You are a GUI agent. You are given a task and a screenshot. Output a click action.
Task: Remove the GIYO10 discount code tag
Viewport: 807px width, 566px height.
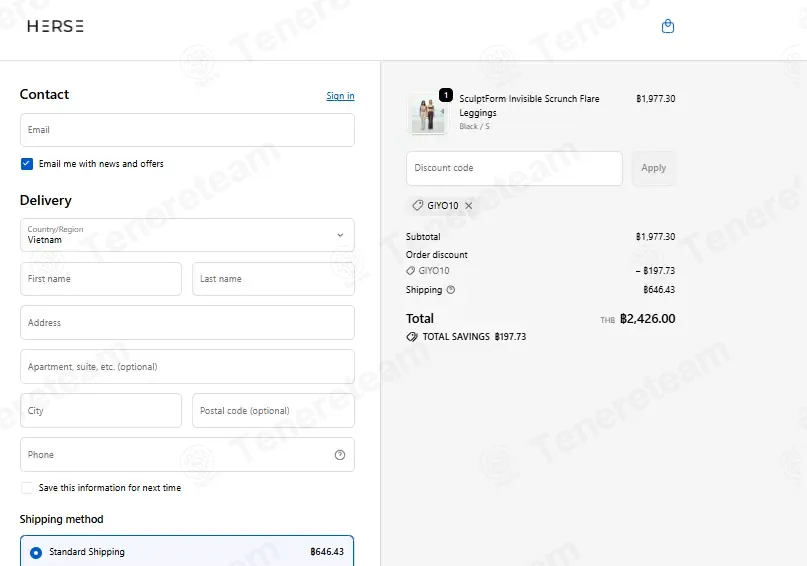(x=468, y=205)
